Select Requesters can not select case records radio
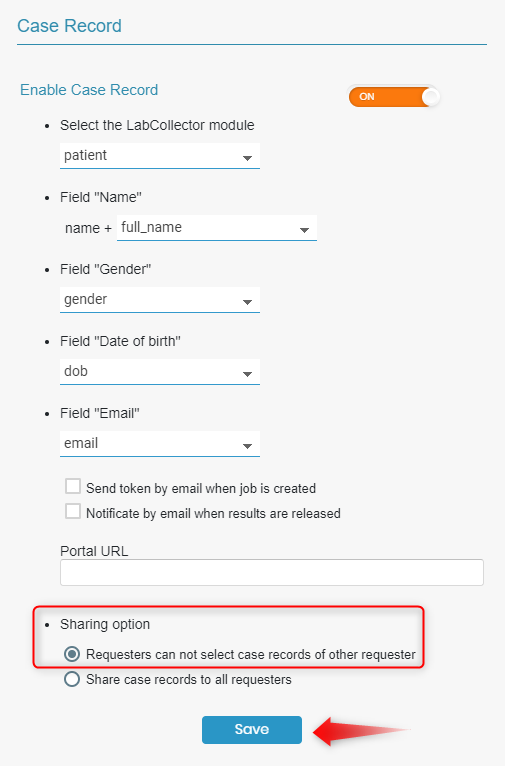Screen dimensions: 505x766 (72, 654)
